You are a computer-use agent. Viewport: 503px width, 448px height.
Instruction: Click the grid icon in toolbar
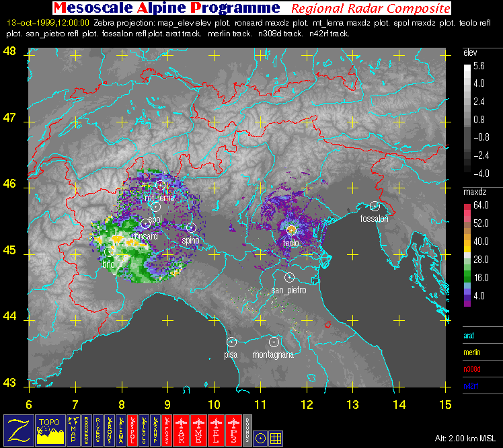276,438
